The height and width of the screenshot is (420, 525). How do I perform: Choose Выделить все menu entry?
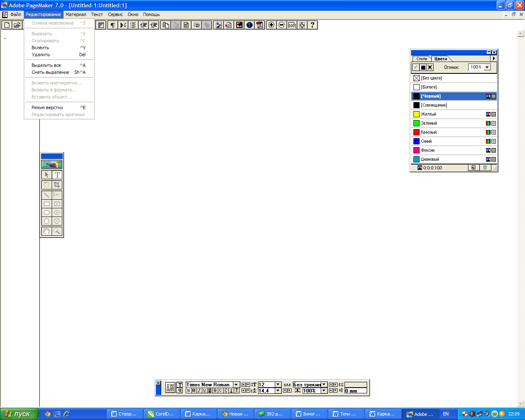point(59,65)
